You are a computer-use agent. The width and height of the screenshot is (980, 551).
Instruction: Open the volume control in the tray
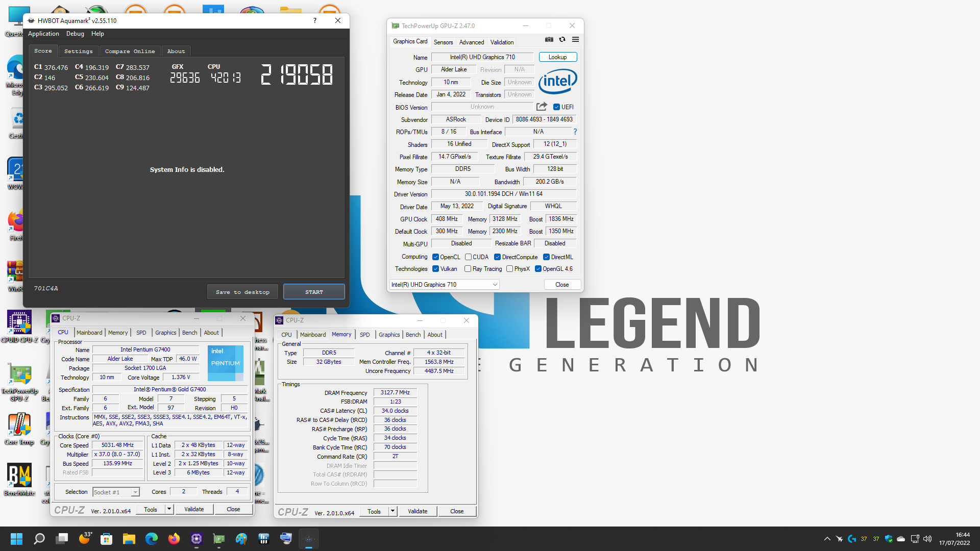tap(927, 539)
